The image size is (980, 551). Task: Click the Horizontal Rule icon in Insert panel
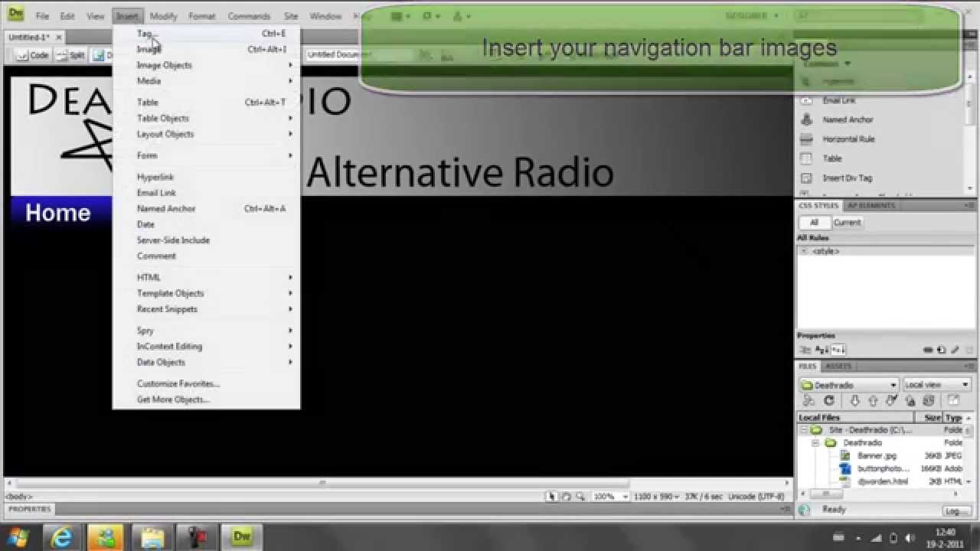point(806,139)
